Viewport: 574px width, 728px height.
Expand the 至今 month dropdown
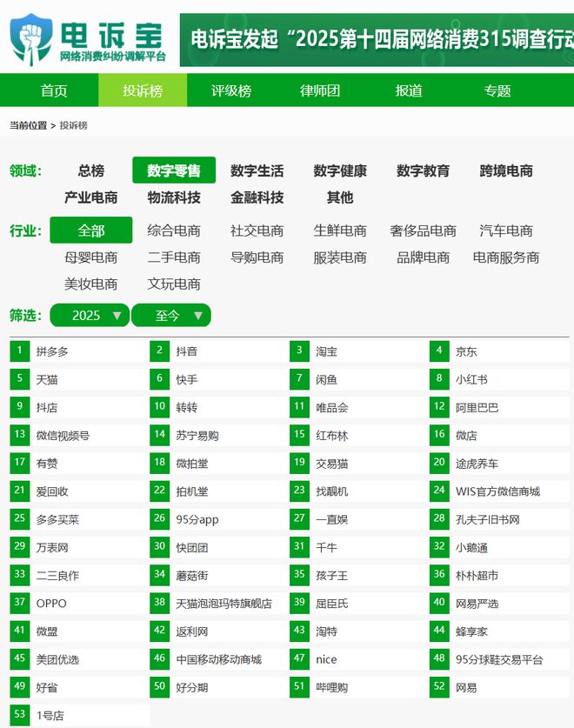171,315
